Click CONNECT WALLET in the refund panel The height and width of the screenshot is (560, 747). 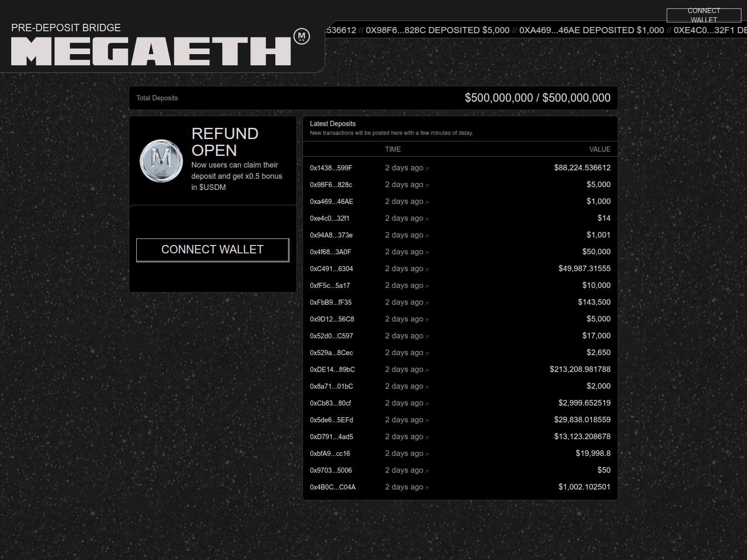point(212,250)
